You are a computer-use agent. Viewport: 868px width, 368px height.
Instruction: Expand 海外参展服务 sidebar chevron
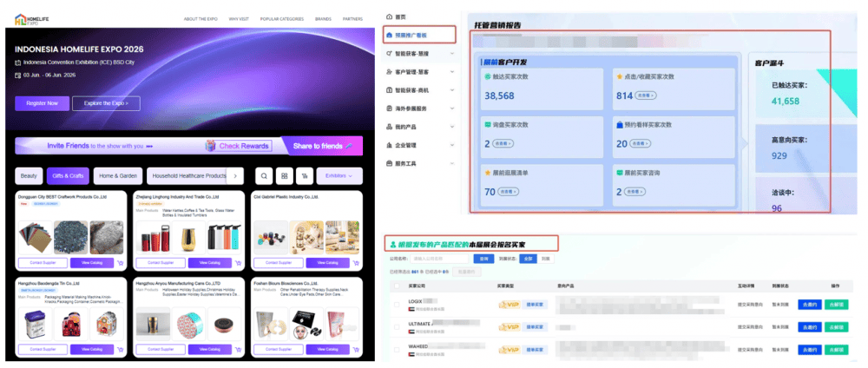point(452,108)
